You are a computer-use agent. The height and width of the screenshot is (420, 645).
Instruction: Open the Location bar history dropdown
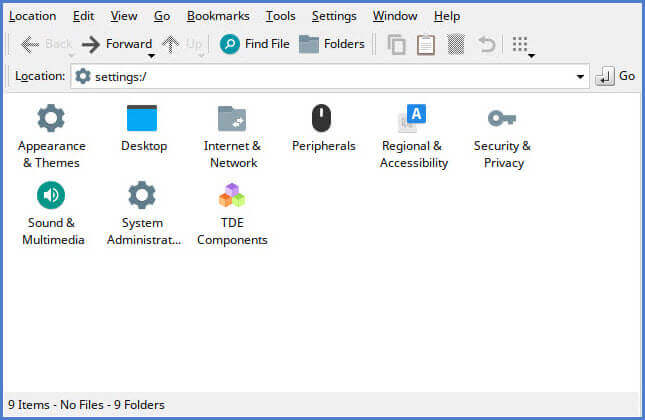[x=580, y=77]
